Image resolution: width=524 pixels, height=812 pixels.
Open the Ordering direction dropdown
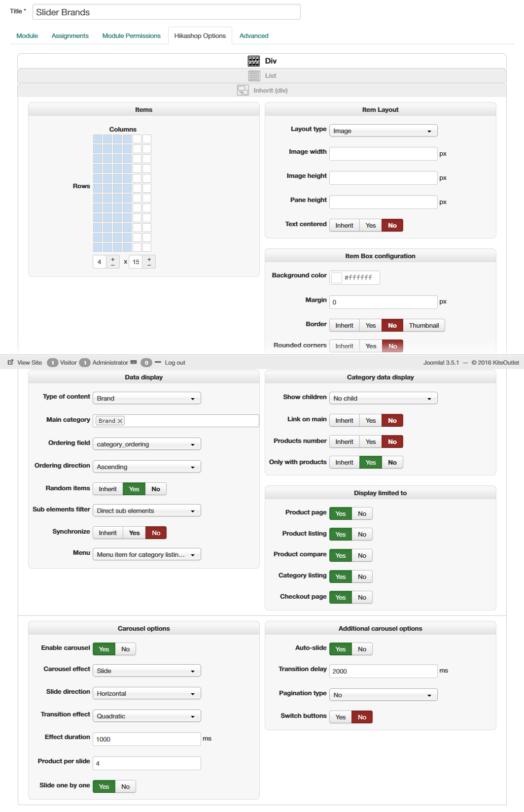(x=147, y=467)
